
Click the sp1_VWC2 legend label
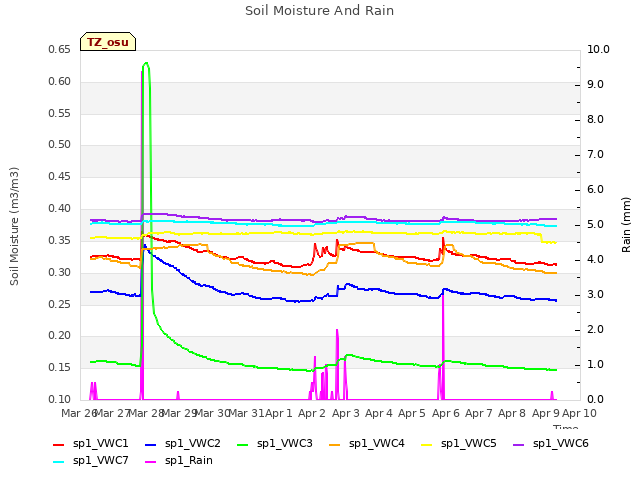tap(193, 444)
